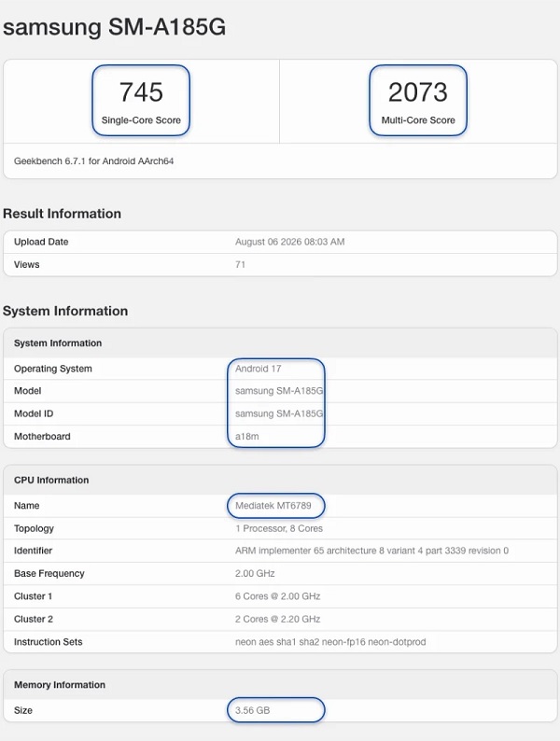This screenshot has height=741, width=560.
Task: Select the 2.00 GHz base frequency value
Action: click(255, 573)
